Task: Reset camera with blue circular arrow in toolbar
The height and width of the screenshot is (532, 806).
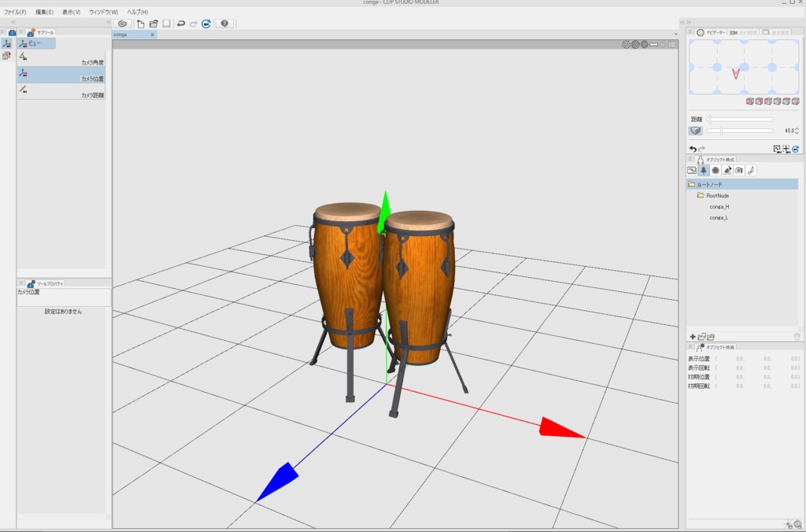Action: tap(206, 24)
